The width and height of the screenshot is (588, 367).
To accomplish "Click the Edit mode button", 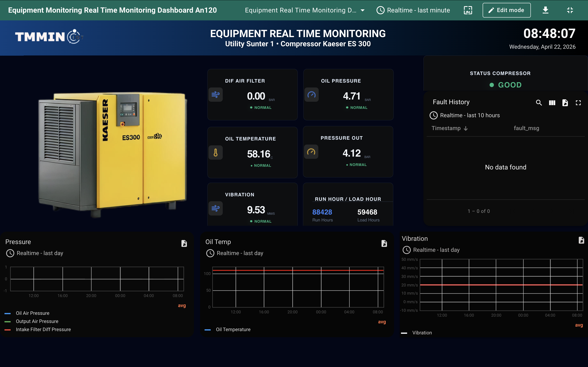I will (x=506, y=10).
